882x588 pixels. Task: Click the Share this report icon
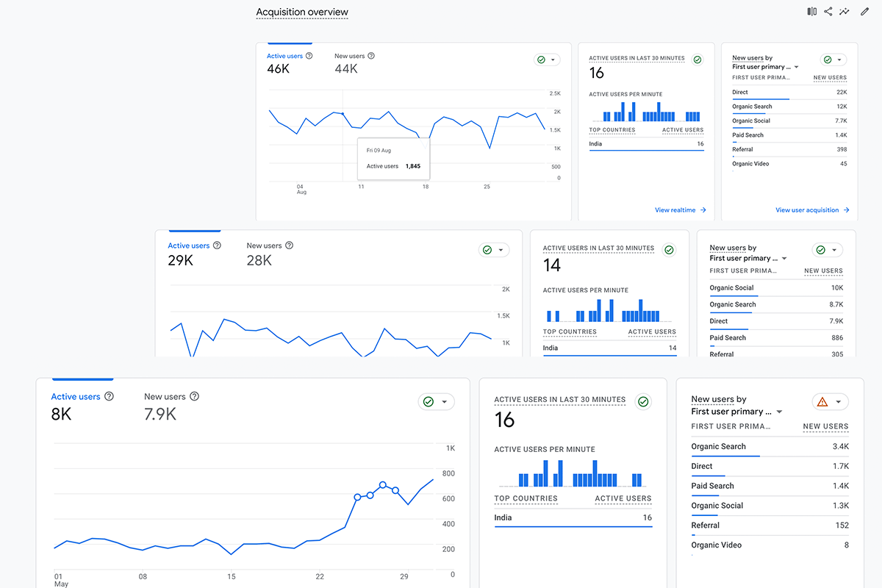(x=828, y=12)
